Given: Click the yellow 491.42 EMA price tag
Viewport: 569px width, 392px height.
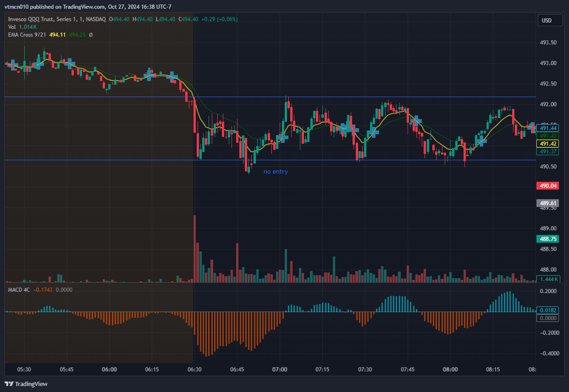Looking at the screenshot, I should coord(548,143).
